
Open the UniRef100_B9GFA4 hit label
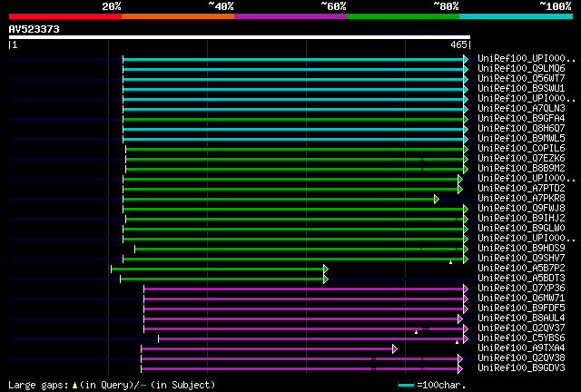(521, 119)
